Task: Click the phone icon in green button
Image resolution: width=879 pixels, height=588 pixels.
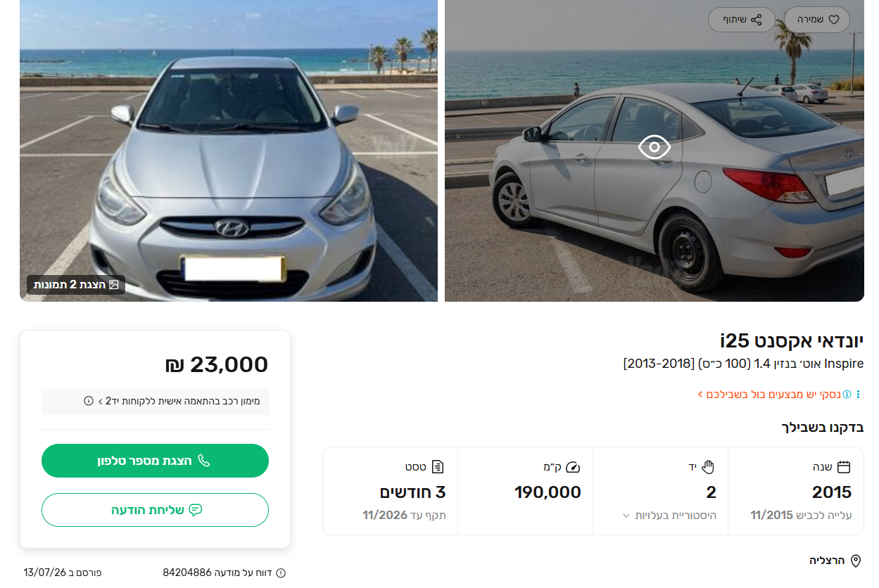Action: coord(204,461)
